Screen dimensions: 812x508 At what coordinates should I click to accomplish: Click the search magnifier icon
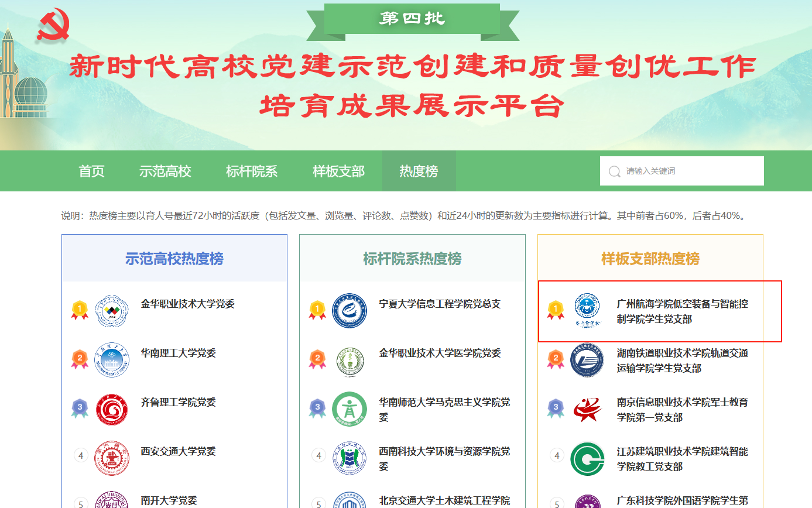click(x=614, y=171)
